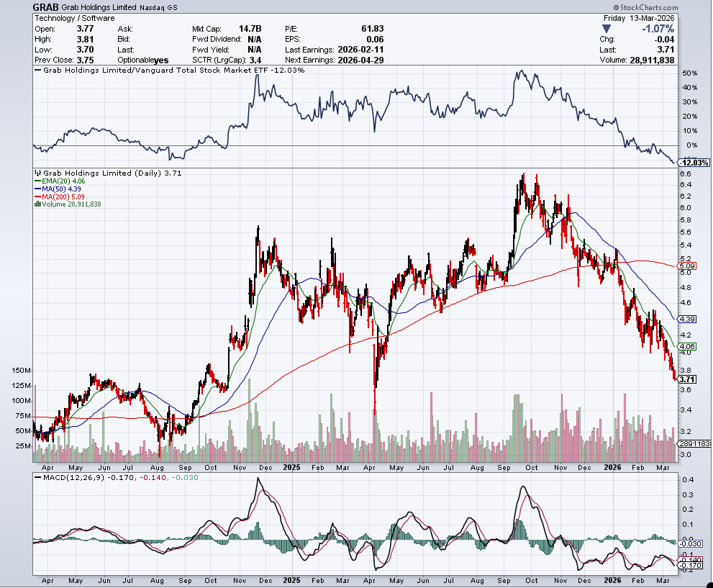Click the 150M volume axis label

[x=22, y=371]
